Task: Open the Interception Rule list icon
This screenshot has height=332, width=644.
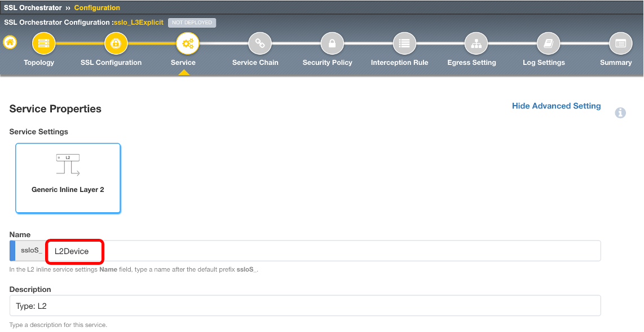Action: (404, 43)
